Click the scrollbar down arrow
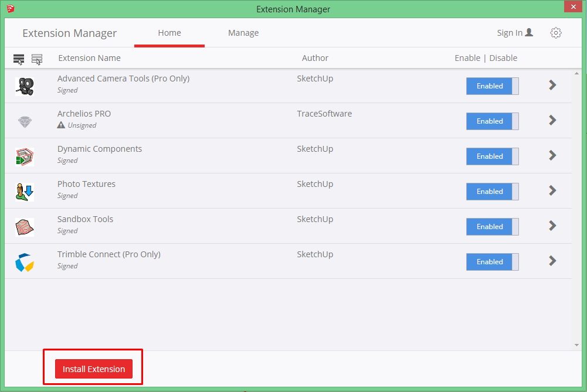The height and width of the screenshot is (392, 587). click(x=576, y=345)
